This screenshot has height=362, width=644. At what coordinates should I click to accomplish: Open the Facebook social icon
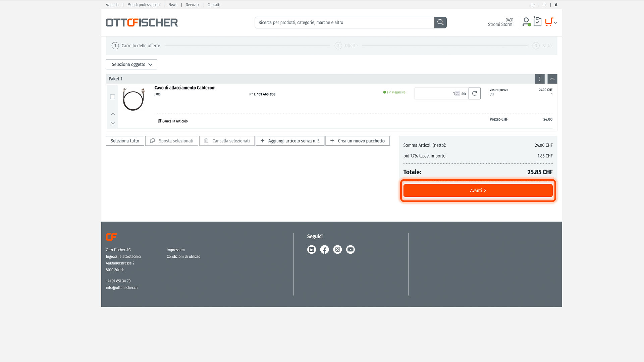point(325,249)
